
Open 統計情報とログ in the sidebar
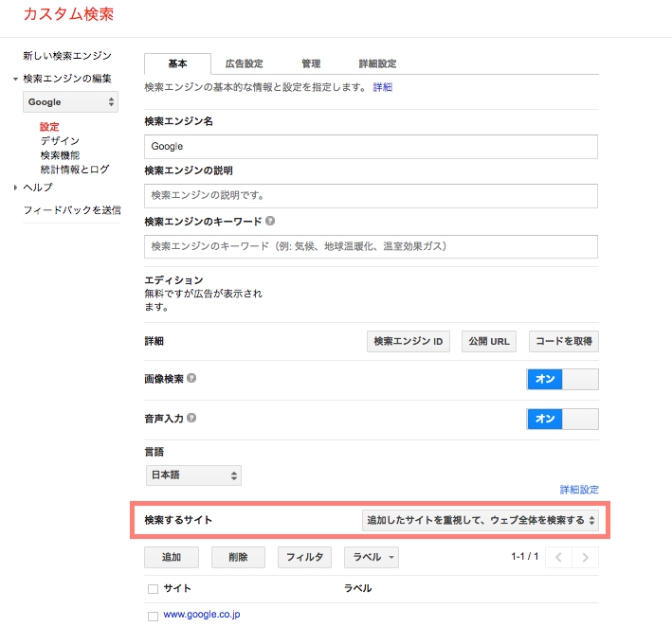(x=75, y=170)
